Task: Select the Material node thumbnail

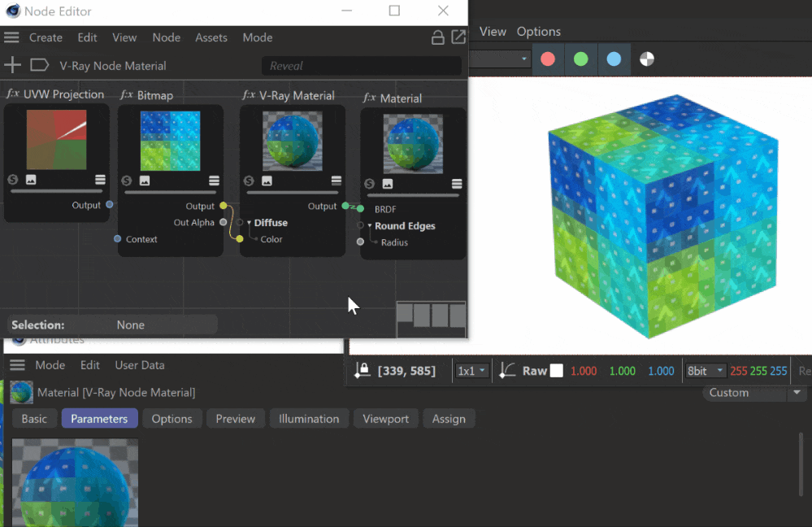Action: pyautogui.click(x=413, y=144)
